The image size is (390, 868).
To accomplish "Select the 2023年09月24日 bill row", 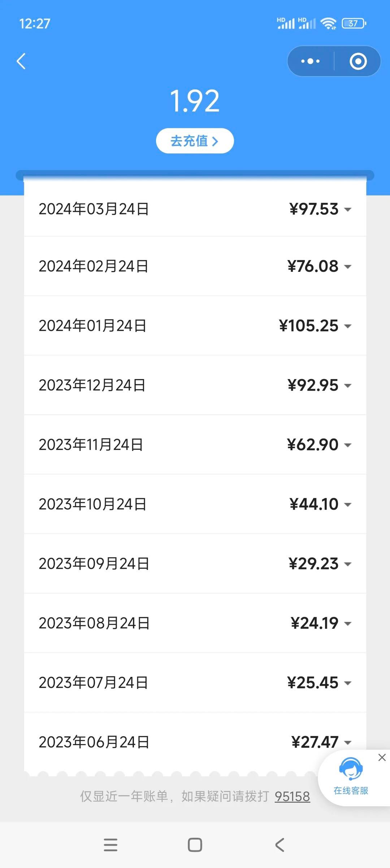I will point(94,564).
